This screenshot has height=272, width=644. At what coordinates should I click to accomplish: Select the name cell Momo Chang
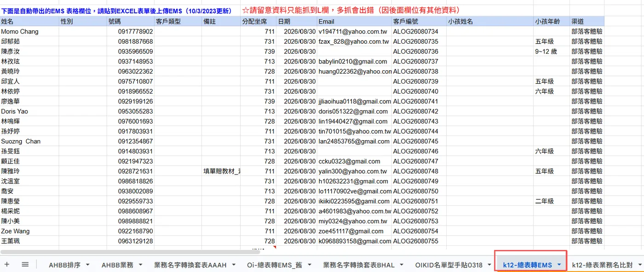pos(29,32)
